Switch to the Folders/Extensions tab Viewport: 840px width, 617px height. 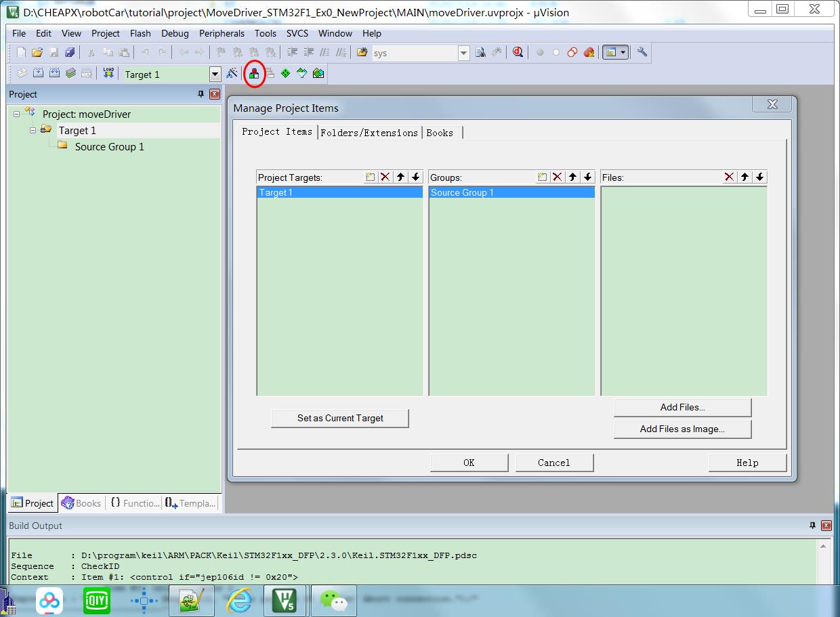(x=369, y=133)
